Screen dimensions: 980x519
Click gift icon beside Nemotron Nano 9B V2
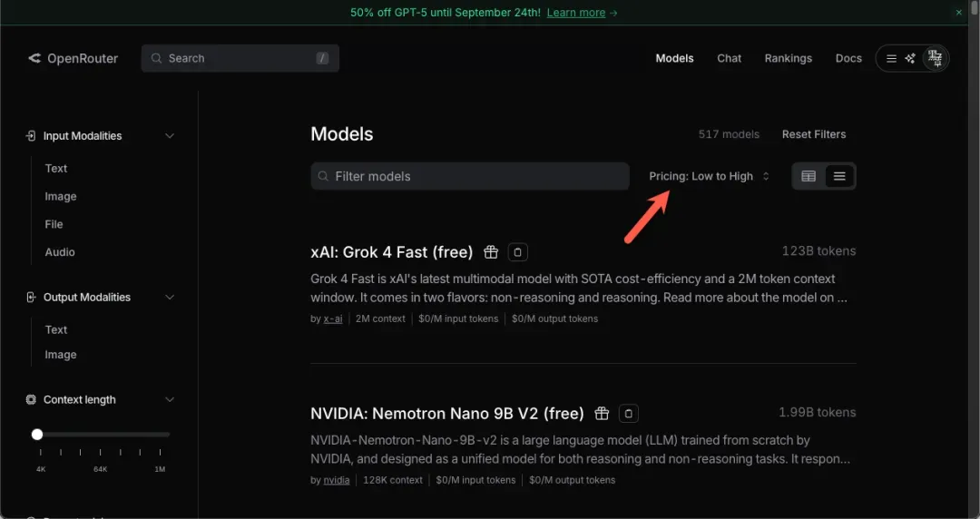click(x=602, y=414)
